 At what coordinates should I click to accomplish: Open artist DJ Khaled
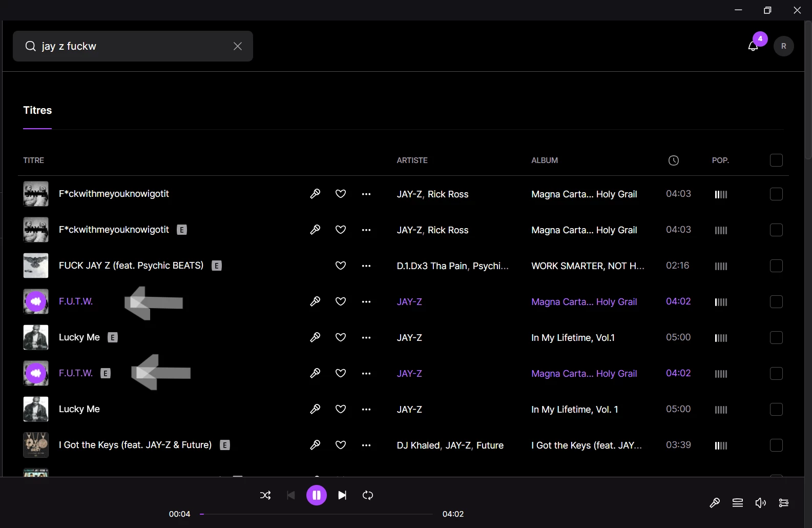(418, 445)
